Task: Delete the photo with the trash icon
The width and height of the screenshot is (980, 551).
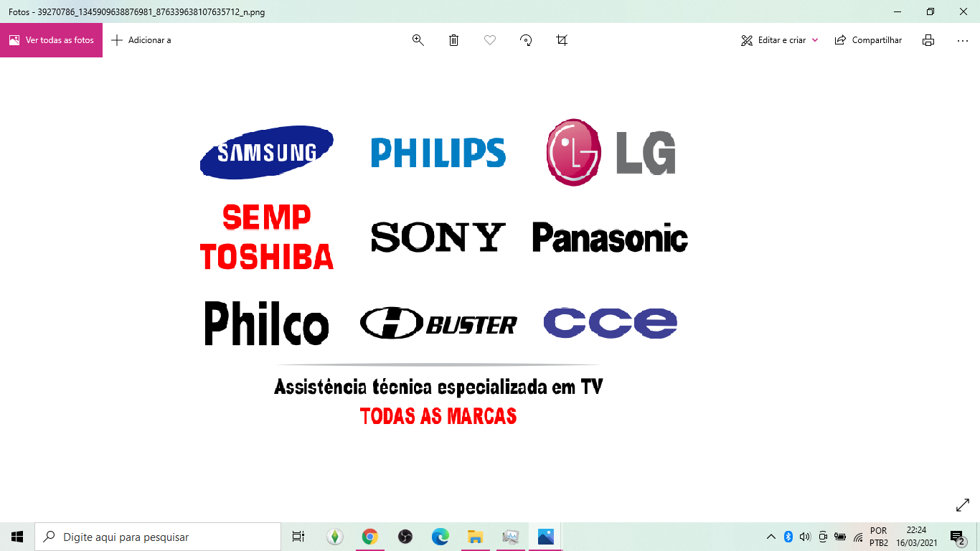Action: 454,40
